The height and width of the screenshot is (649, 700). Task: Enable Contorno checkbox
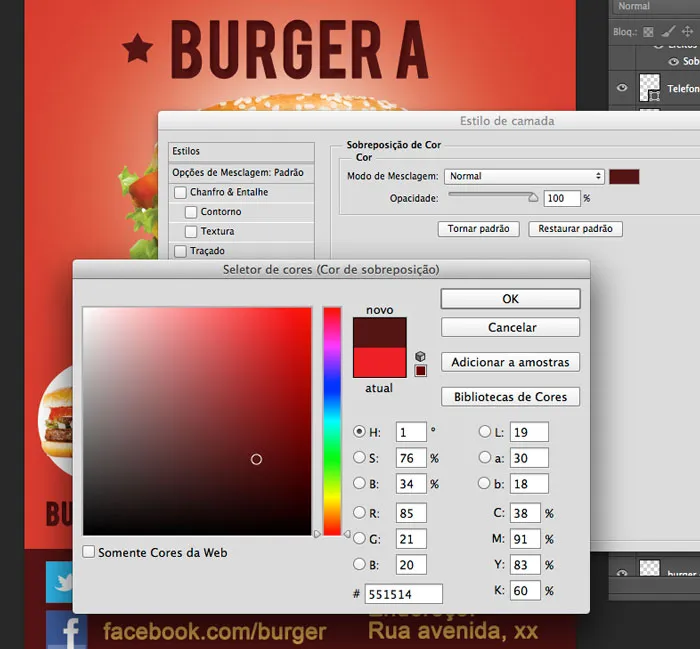[x=191, y=212]
